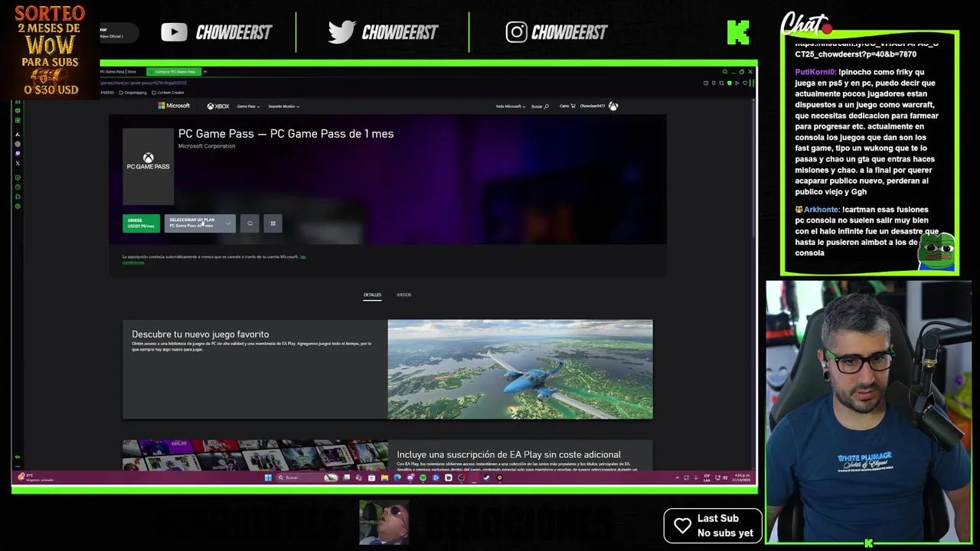Click the Twitter Chowdeerst overlay logo
This screenshot has width=980, height=551.
[x=383, y=32]
